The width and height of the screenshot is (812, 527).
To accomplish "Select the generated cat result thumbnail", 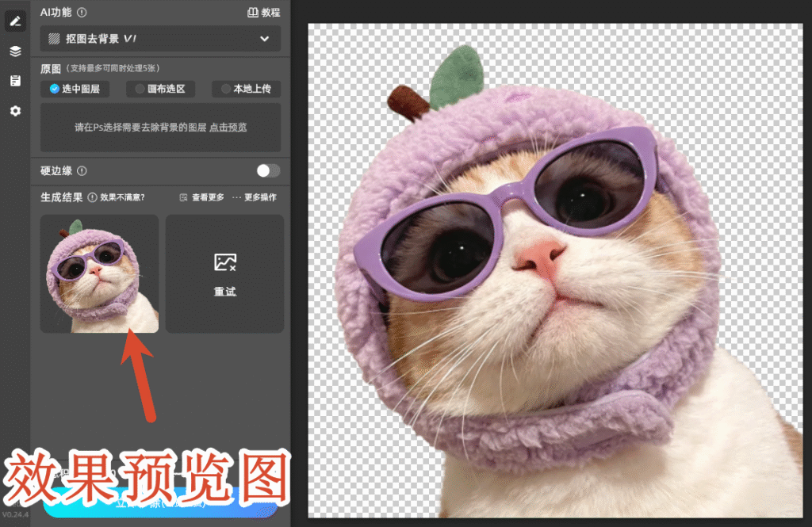I will click(x=99, y=274).
